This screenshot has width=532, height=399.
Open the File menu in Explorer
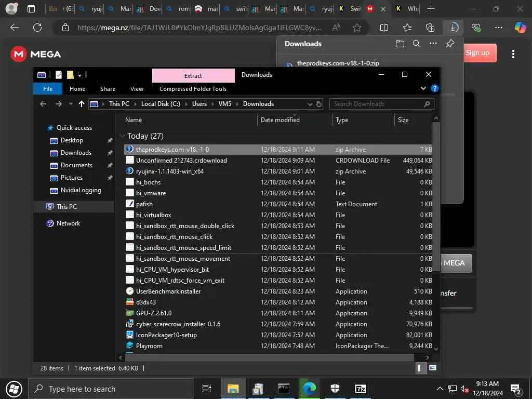[x=48, y=89]
